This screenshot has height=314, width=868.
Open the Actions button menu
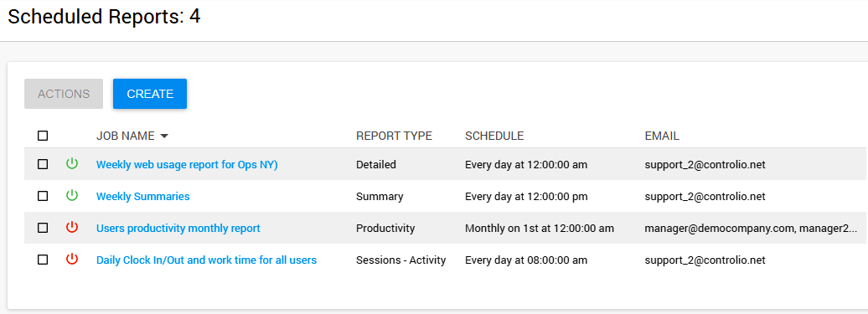click(x=64, y=94)
